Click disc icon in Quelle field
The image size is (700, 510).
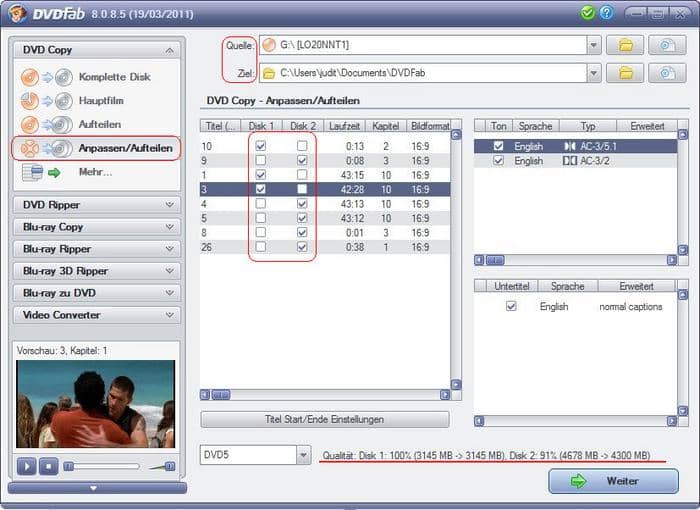pos(269,45)
